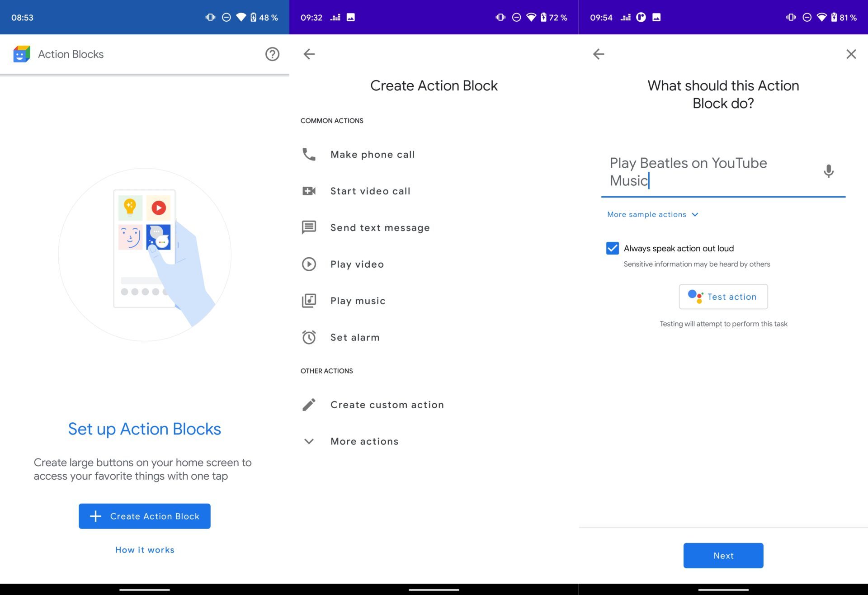Click the Action Blocks app logo
868x595 pixels.
tap(22, 54)
